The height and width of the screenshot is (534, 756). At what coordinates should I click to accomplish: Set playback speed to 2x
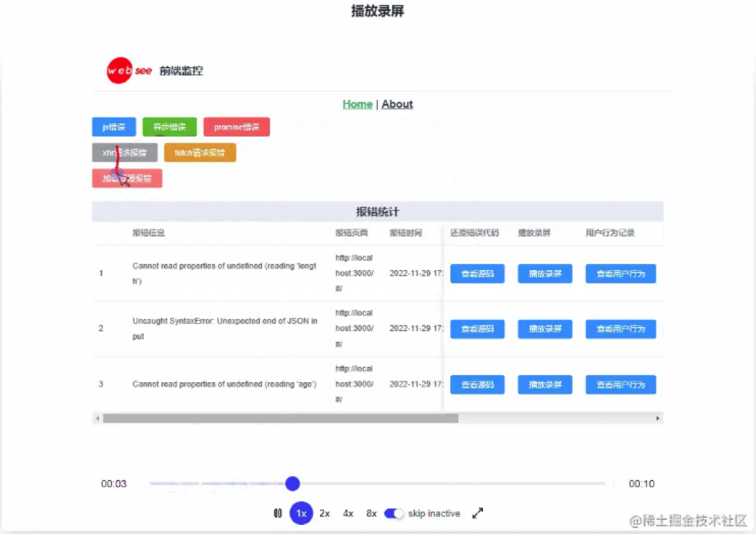click(x=325, y=513)
